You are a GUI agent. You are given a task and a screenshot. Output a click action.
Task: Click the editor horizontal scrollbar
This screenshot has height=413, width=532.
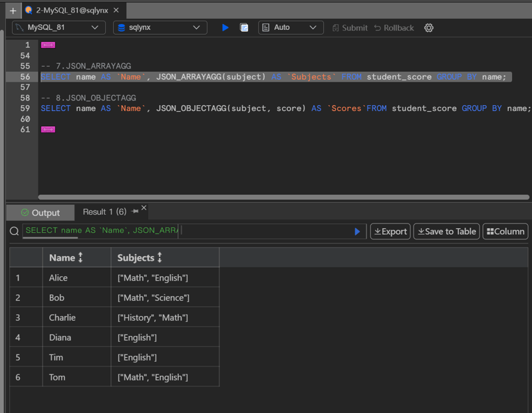[284, 197]
